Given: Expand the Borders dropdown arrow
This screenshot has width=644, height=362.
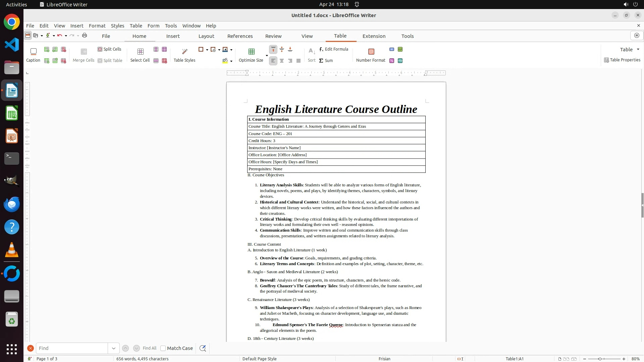Looking at the screenshot, I should 207,50.
